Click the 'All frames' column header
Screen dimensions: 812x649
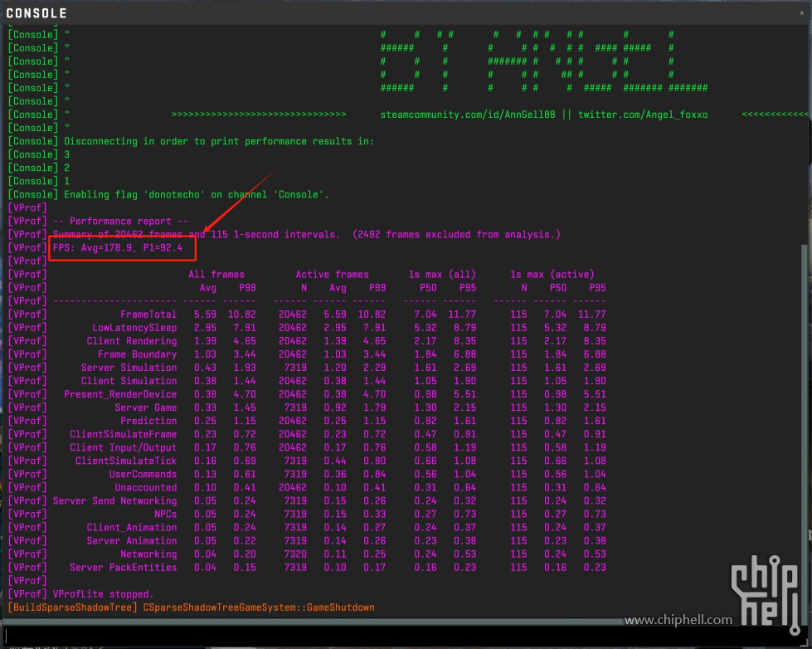click(x=216, y=274)
